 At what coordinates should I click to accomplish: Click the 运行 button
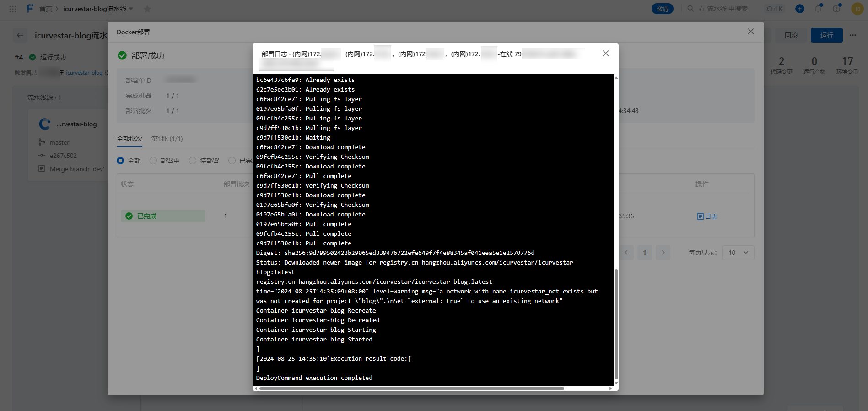coord(826,35)
